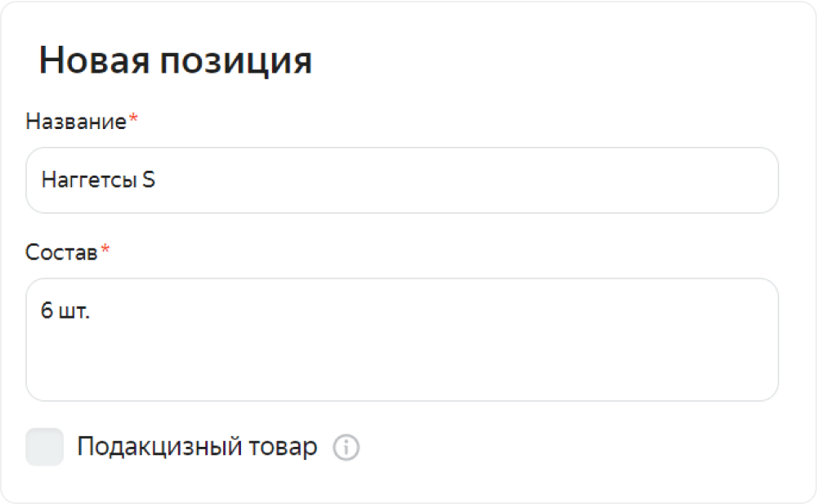Click the Название field label
The width and height of the screenshot is (817, 504).
point(75,122)
